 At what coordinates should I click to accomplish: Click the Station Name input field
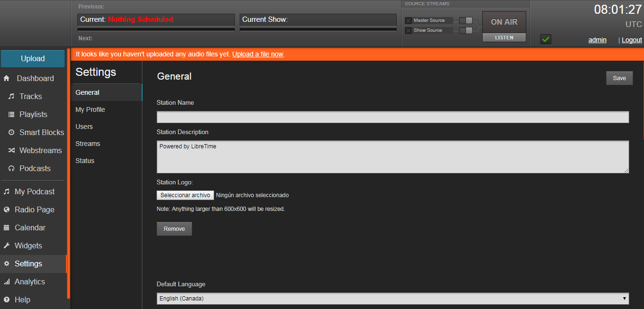coord(393,117)
